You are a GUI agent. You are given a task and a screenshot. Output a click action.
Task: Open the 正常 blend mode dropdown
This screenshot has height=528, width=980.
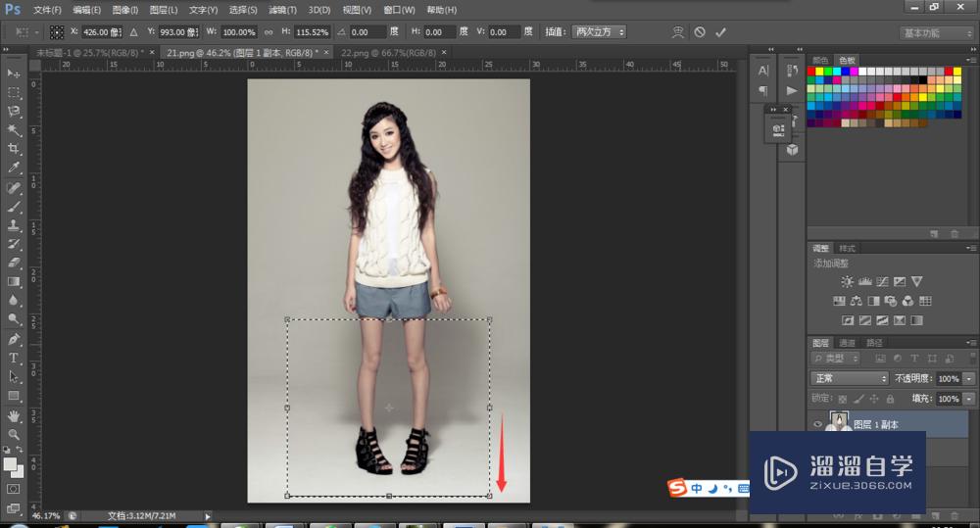tap(849, 378)
